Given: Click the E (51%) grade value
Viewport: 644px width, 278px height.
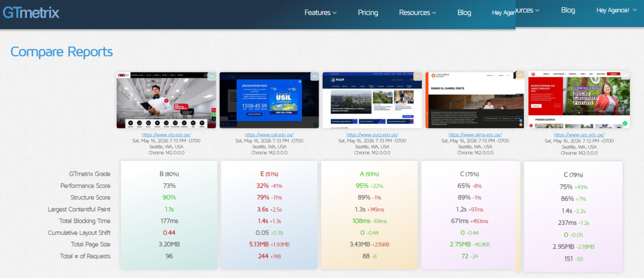Looking at the screenshot, I should [x=269, y=174].
